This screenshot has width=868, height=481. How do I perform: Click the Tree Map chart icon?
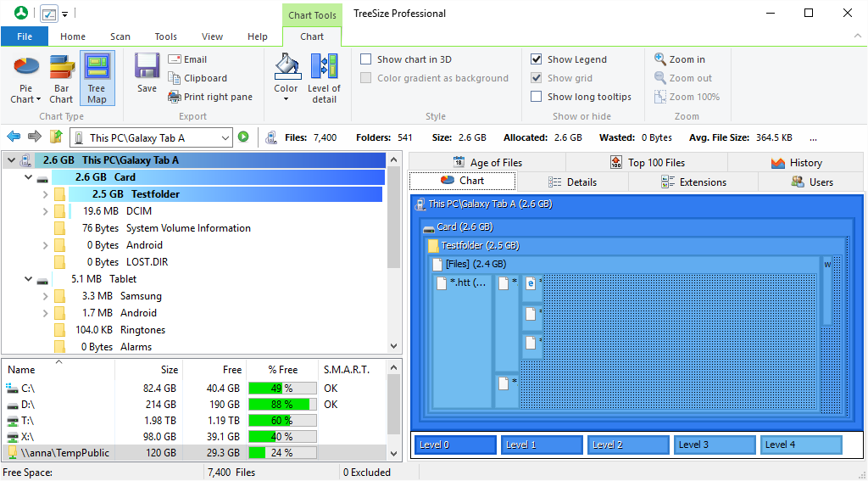(97, 68)
